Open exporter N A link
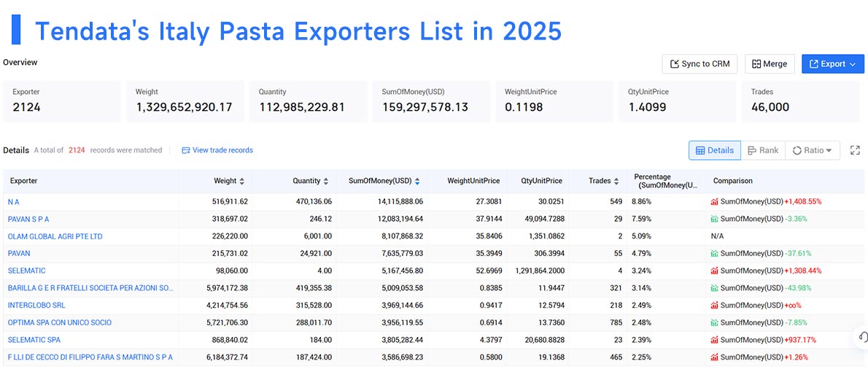The width and height of the screenshot is (868, 372). coord(13,202)
